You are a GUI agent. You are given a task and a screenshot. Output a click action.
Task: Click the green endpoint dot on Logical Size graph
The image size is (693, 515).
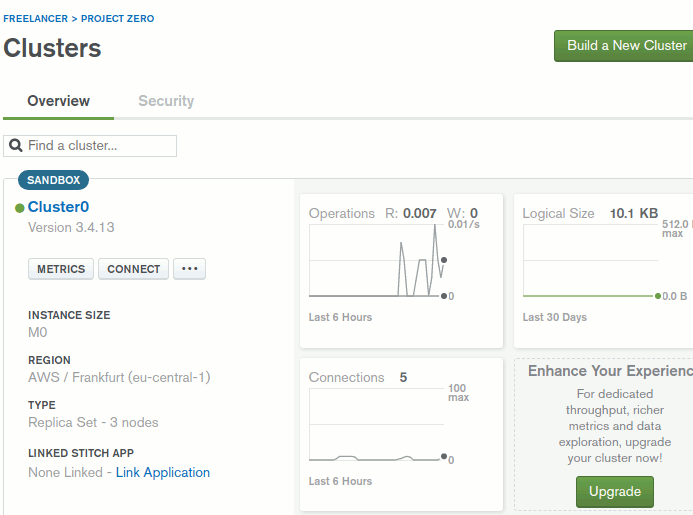[x=657, y=296]
